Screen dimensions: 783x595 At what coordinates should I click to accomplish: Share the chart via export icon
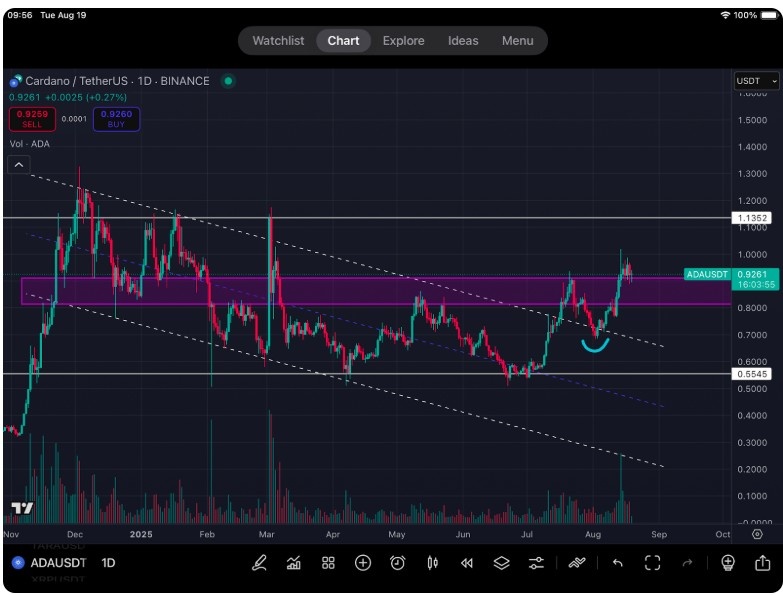pyautogui.click(x=763, y=563)
